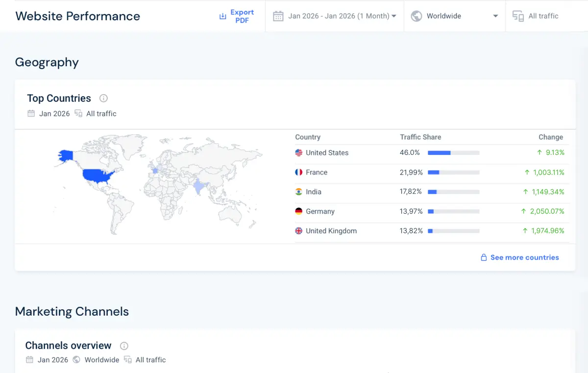Screen dimensions: 588x373
Task: Select the France row in countries table
Action: point(317,173)
